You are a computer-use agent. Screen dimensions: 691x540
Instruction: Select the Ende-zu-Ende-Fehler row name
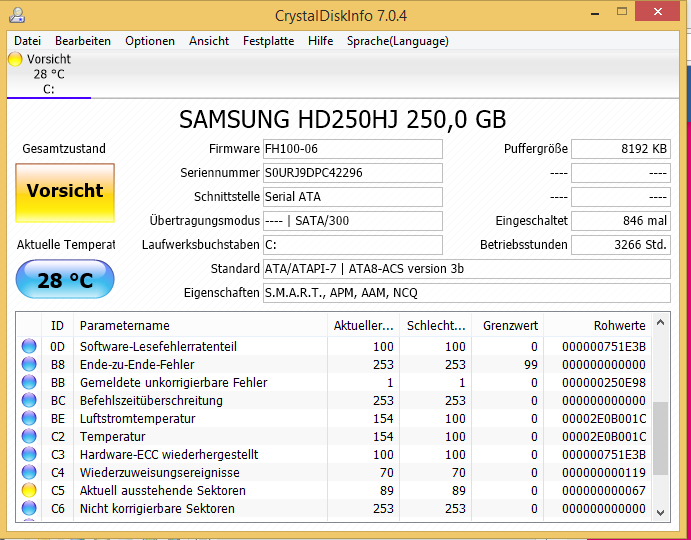coord(137,365)
